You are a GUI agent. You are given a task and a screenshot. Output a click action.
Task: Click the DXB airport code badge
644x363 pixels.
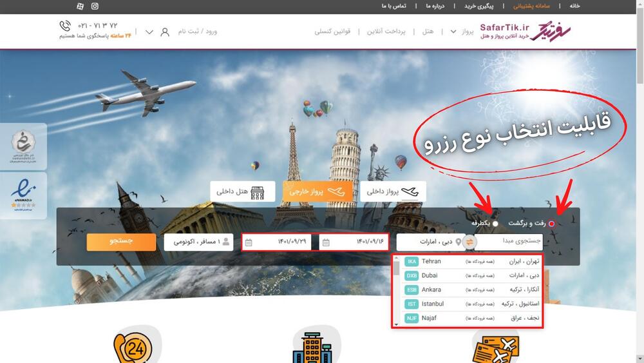coord(411,275)
